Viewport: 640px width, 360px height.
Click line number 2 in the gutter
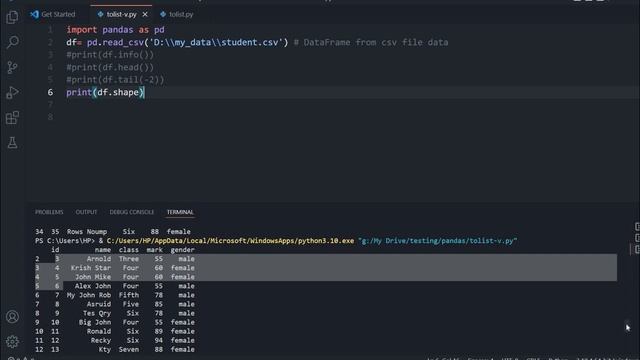pyautogui.click(x=50, y=42)
